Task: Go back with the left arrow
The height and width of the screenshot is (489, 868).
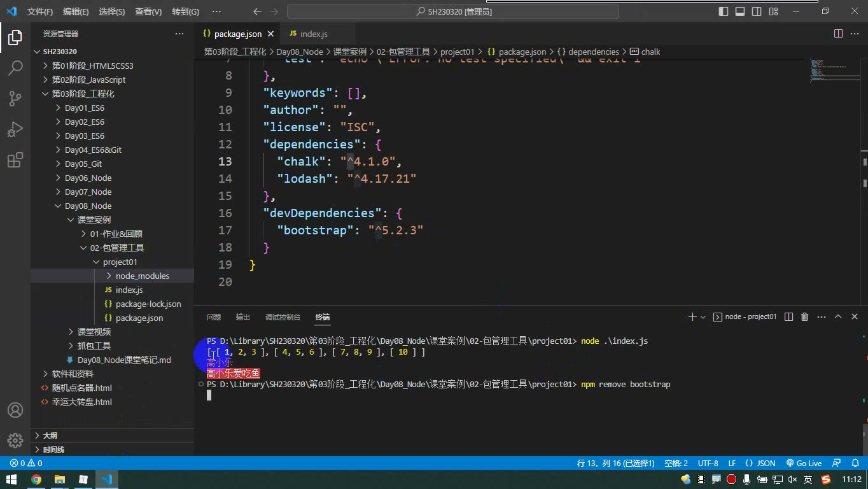Action: point(257,11)
